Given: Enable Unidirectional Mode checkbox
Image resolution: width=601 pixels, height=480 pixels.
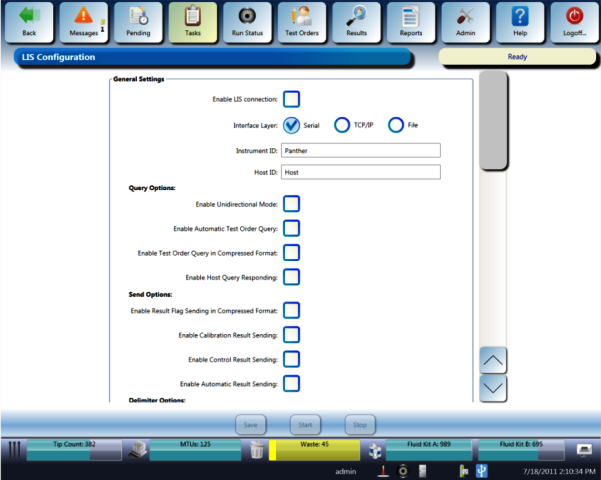Looking at the screenshot, I should 292,204.
